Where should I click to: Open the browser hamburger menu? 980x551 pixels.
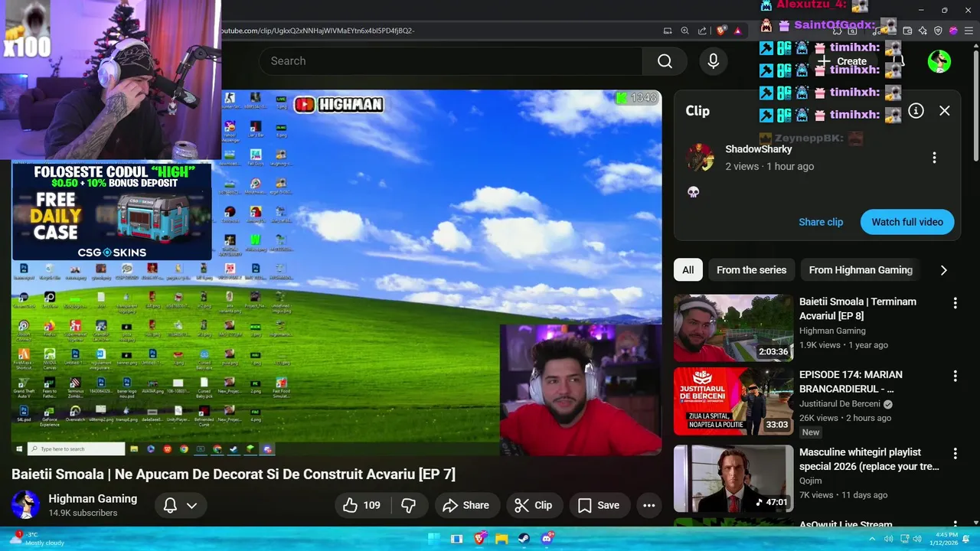click(x=969, y=31)
